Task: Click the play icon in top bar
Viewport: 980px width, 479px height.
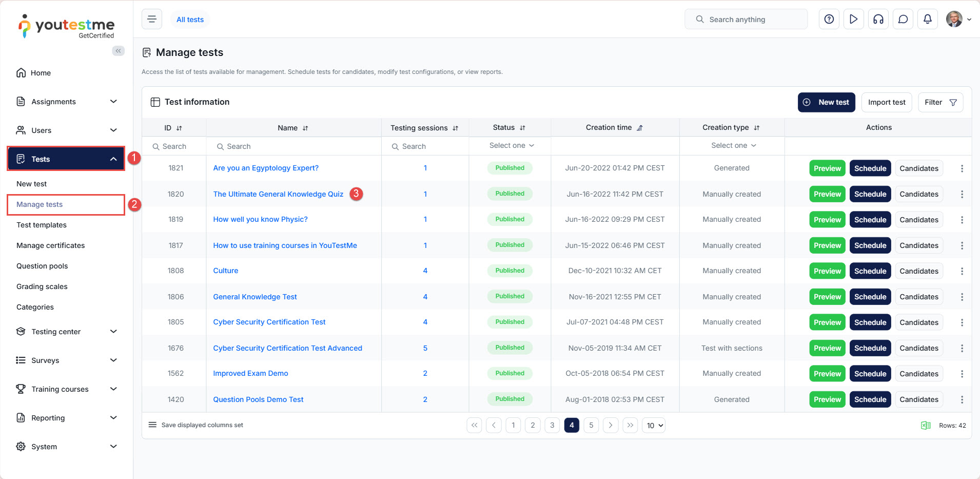Action: [853, 20]
